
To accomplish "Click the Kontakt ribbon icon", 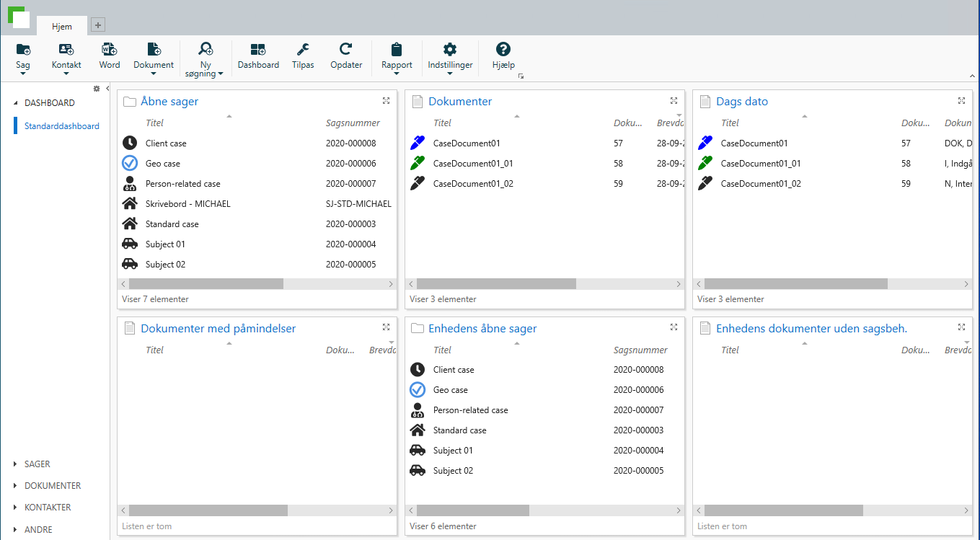I will [66, 49].
